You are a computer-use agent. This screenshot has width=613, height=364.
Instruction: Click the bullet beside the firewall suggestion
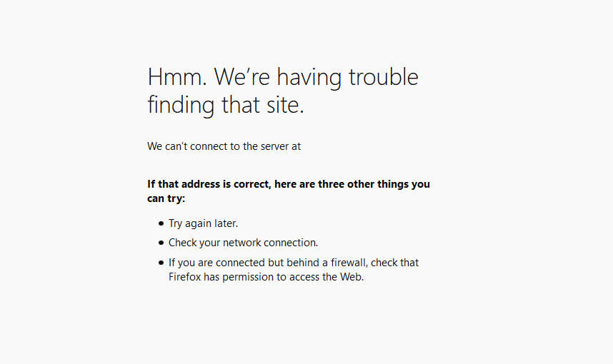[x=161, y=263]
